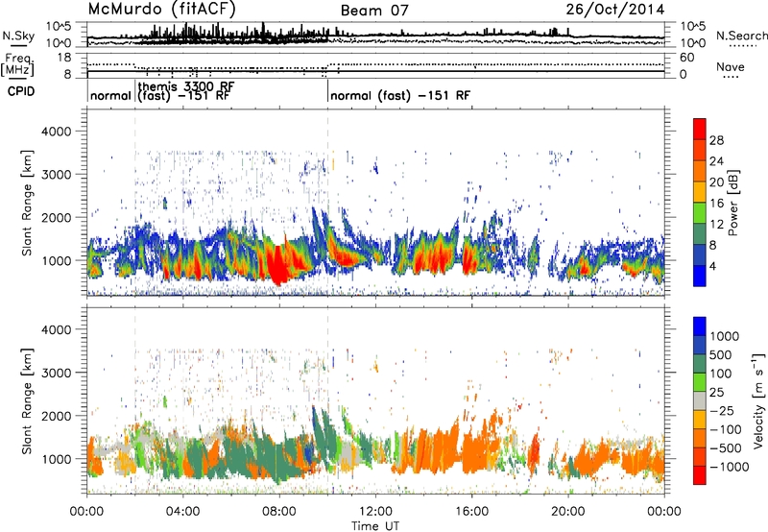Click the 'McMurdo (fitACF)' plot title

click(161, 9)
